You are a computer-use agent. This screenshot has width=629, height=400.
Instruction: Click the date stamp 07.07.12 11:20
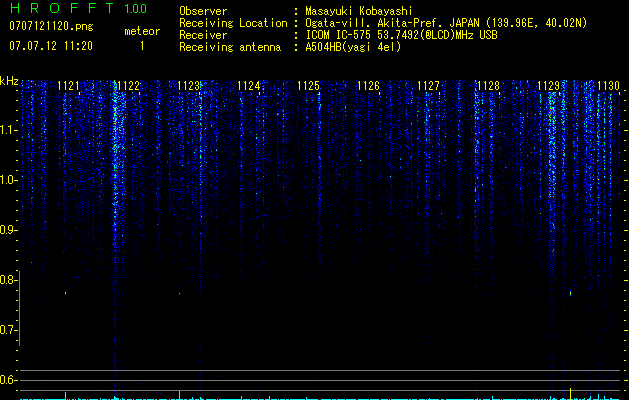pyautogui.click(x=51, y=46)
